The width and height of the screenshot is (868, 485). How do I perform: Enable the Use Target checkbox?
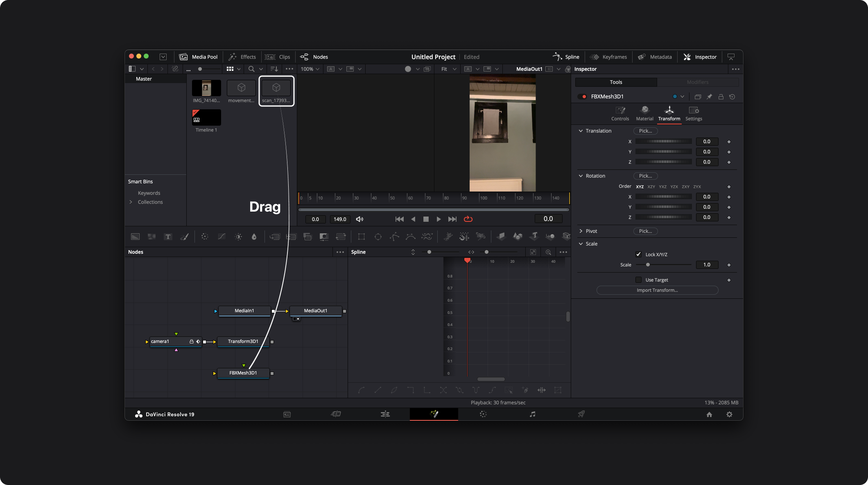638,280
